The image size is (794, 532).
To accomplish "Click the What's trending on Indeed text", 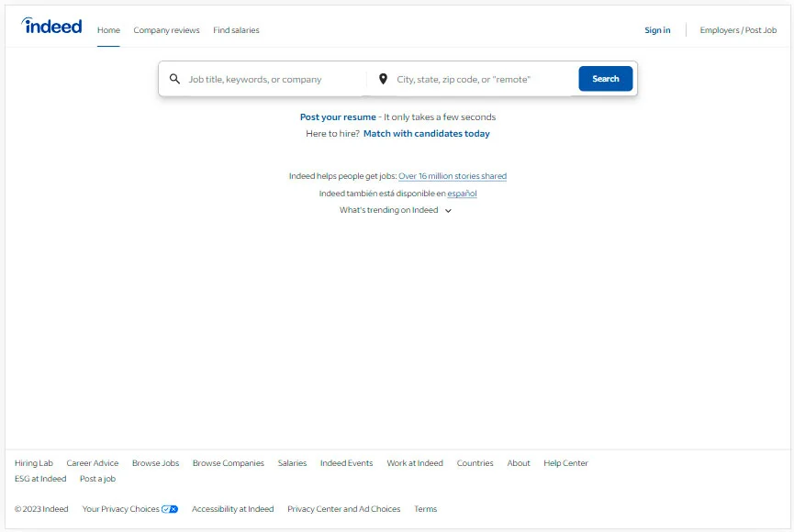I will coord(389,210).
